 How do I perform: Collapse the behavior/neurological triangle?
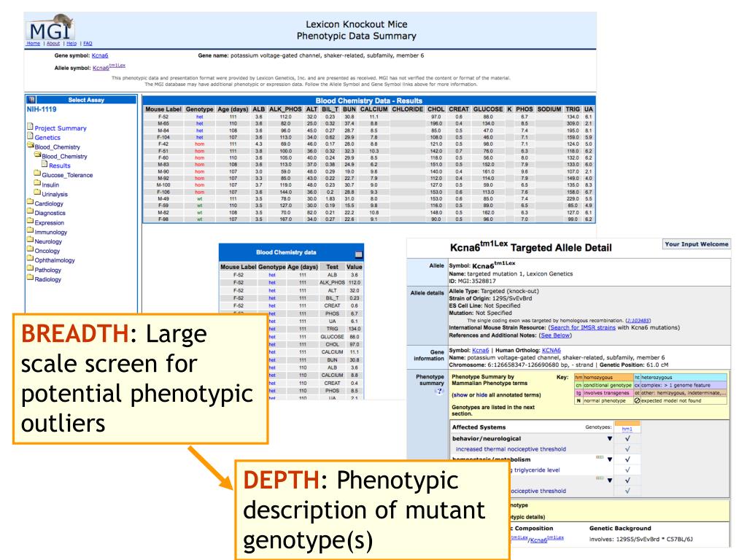pos(610,438)
